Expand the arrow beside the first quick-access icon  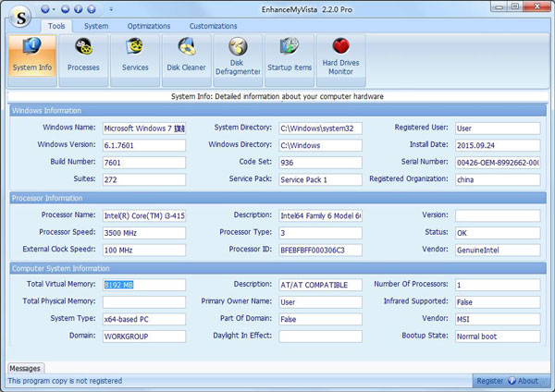(x=54, y=9)
